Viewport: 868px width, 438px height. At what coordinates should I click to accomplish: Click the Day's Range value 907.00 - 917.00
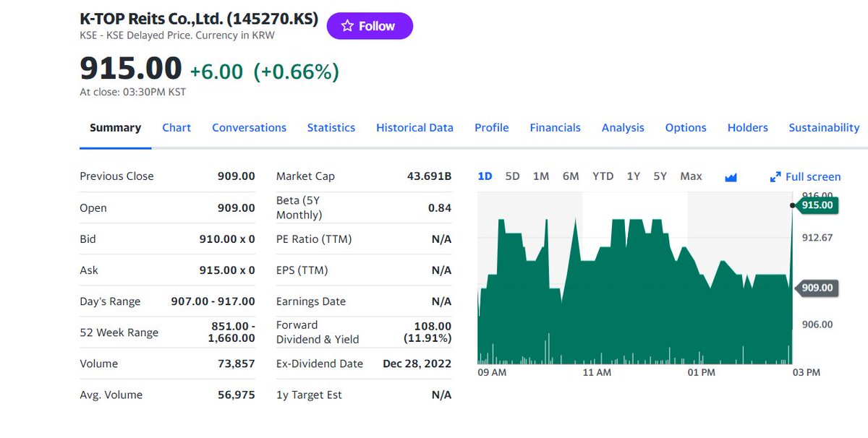tap(213, 301)
